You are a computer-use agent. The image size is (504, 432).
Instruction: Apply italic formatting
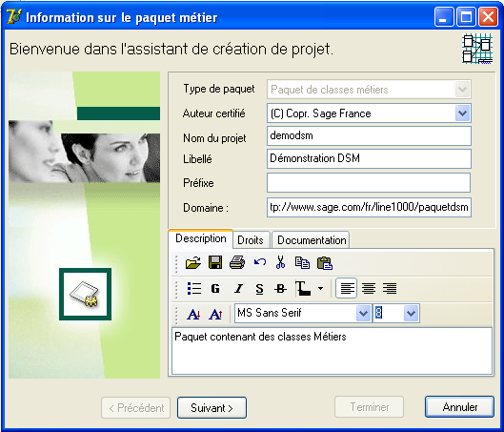click(238, 289)
